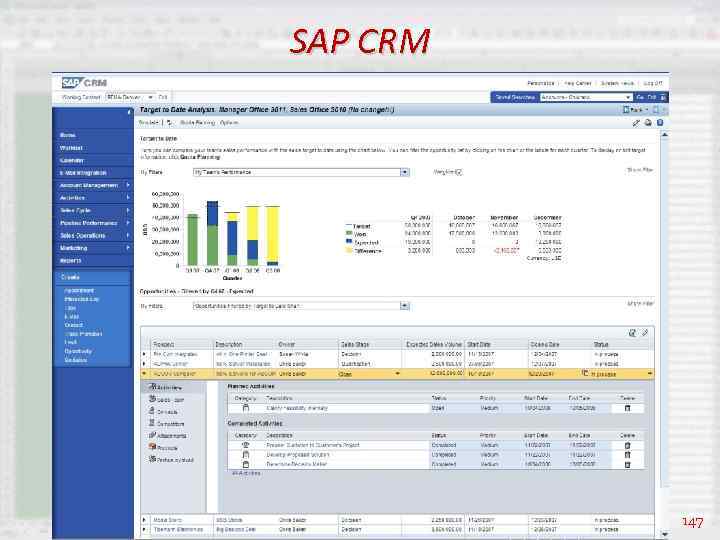Image resolution: width=720 pixels, height=540 pixels.
Task: Click category icon of Present Solution row
Action: [246, 445]
